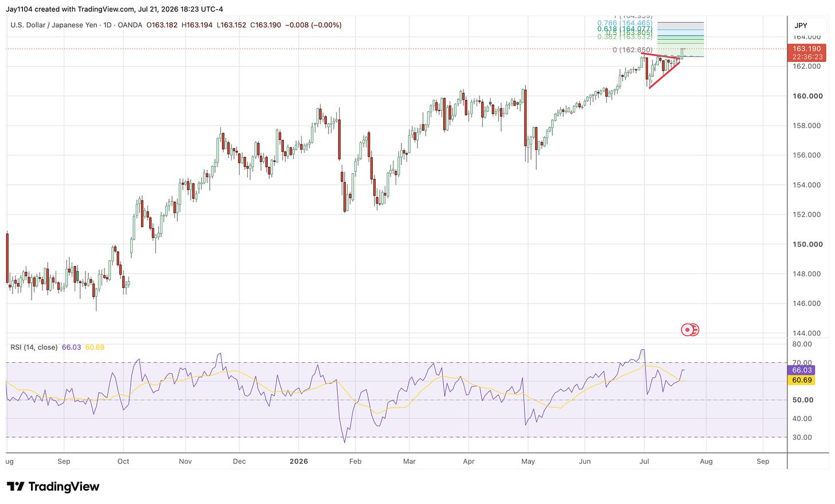Click the Dec label on the time axis
835x504 pixels.
coord(239,462)
